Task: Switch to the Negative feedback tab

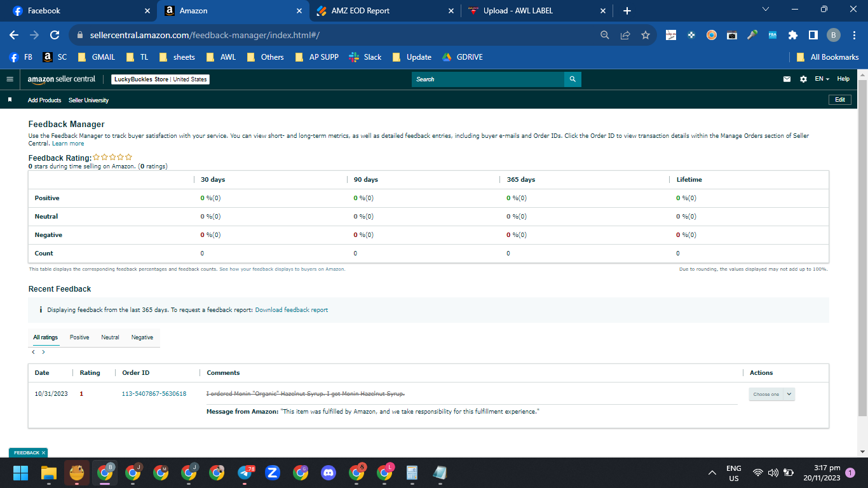Action: [x=142, y=337]
